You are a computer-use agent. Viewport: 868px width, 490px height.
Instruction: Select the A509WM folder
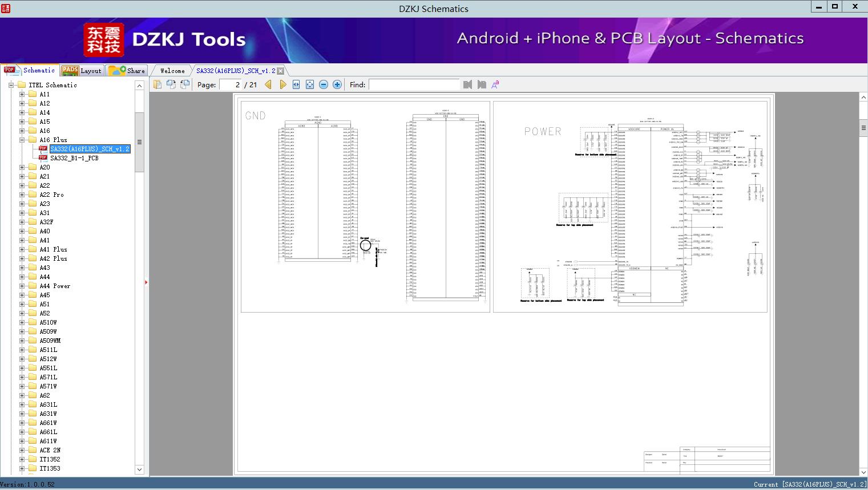pyautogui.click(x=50, y=341)
